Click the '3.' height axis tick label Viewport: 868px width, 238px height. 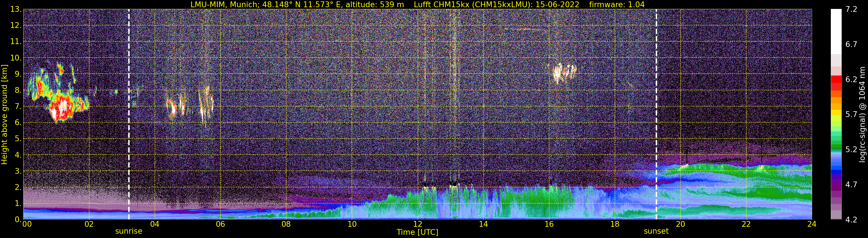(x=18, y=171)
